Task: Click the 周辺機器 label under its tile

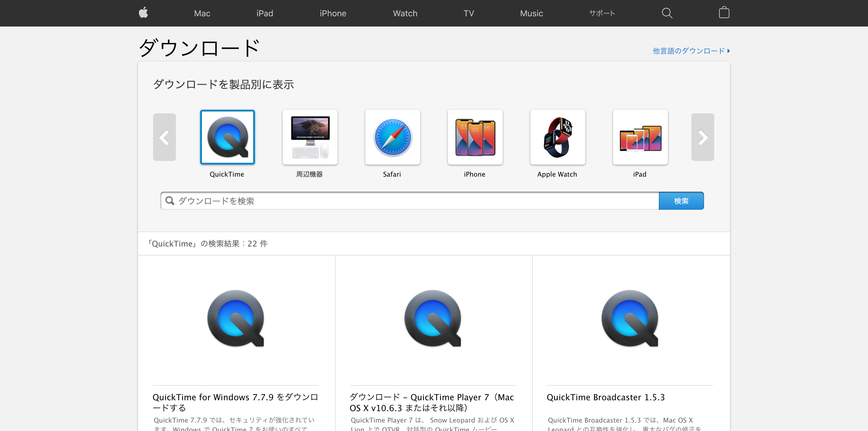Action: tap(309, 174)
